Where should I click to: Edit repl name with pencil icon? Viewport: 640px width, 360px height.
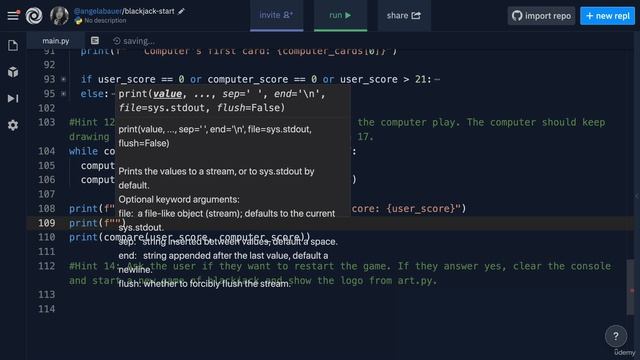181,11
